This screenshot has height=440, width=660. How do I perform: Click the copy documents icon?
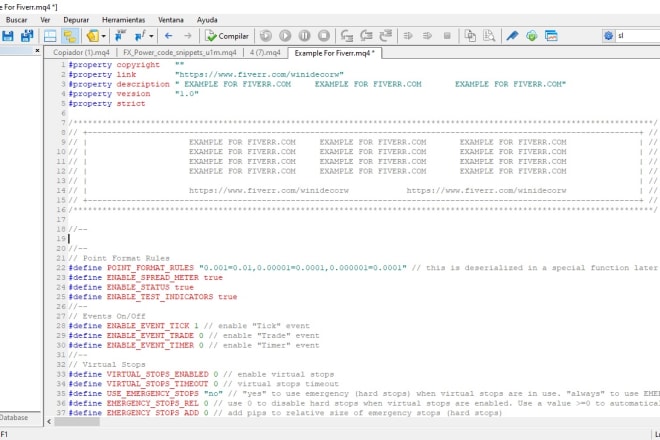[x=470, y=36]
